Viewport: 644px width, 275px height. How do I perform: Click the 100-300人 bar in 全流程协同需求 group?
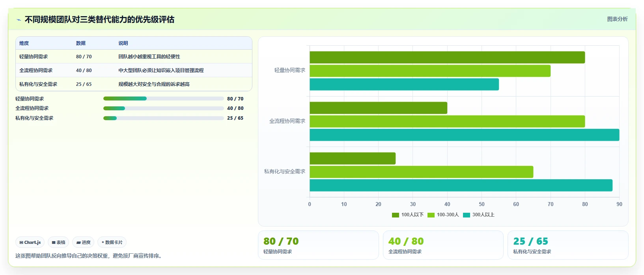pos(447,121)
